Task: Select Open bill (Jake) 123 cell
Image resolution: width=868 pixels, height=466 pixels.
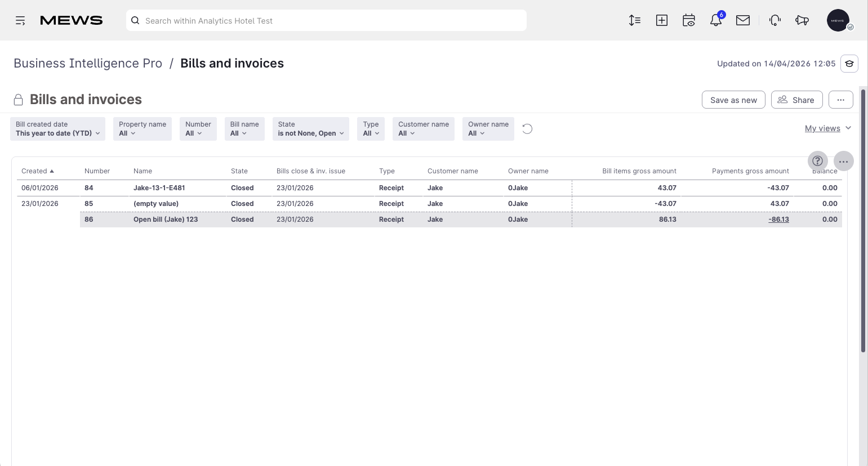Action: tap(166, 219)
